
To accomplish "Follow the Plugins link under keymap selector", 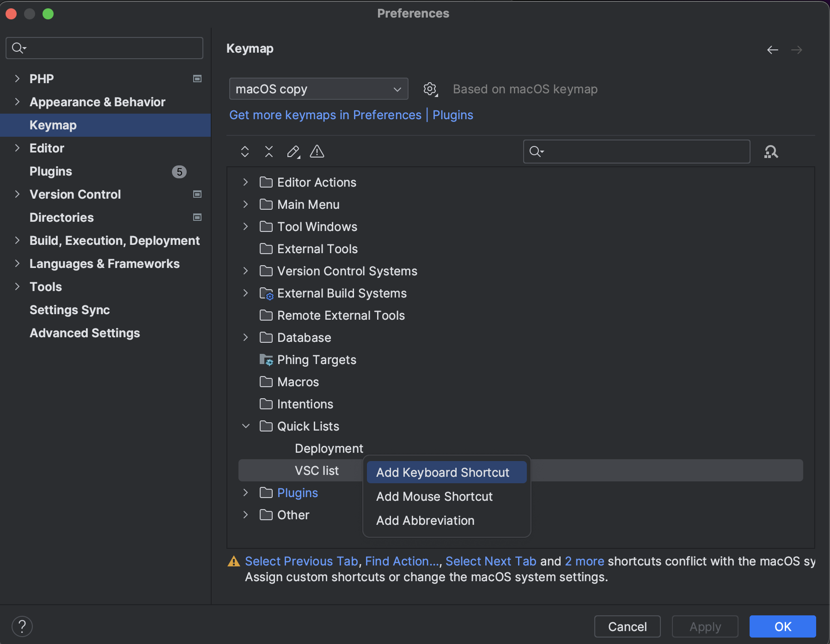I will 452,115.
